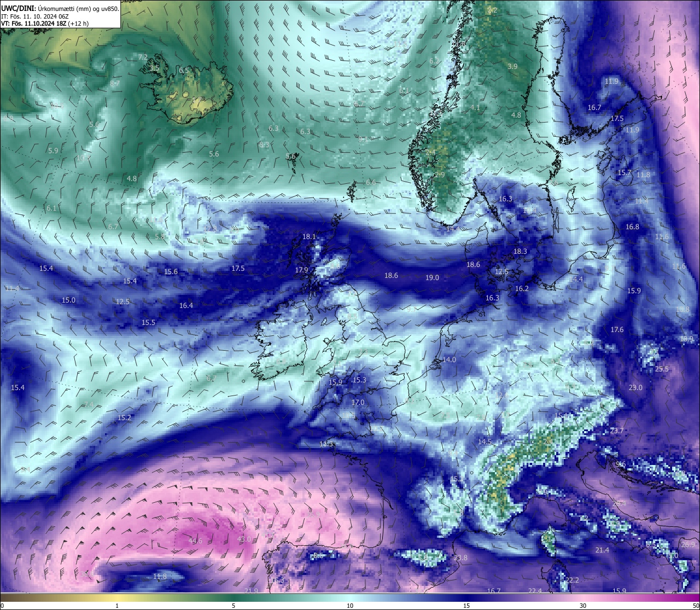Click the 19.0 value over the North Sea
Viewport: 700px width, 610px height.
[432, 277]
